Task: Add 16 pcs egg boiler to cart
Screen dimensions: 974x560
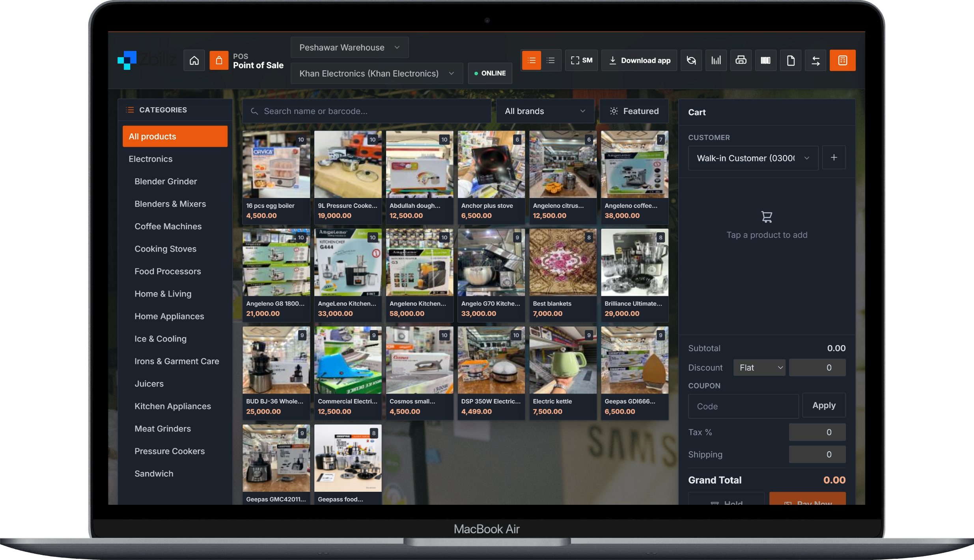Action: [x=276, y=177]
